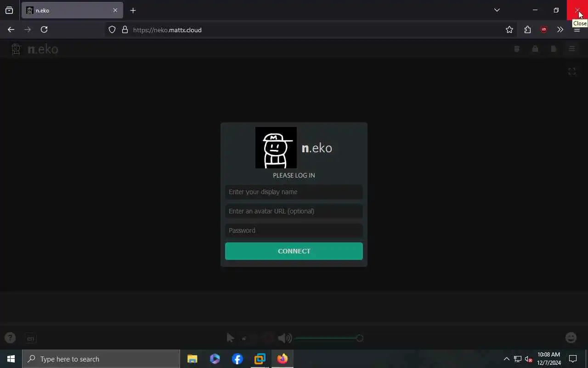
Task: Click the Type here to search box
Action: [101, 359]
